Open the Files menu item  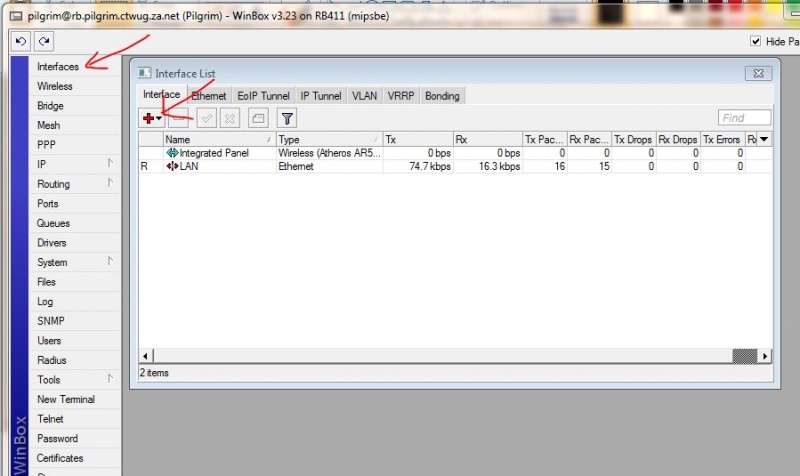pos(46,282)
